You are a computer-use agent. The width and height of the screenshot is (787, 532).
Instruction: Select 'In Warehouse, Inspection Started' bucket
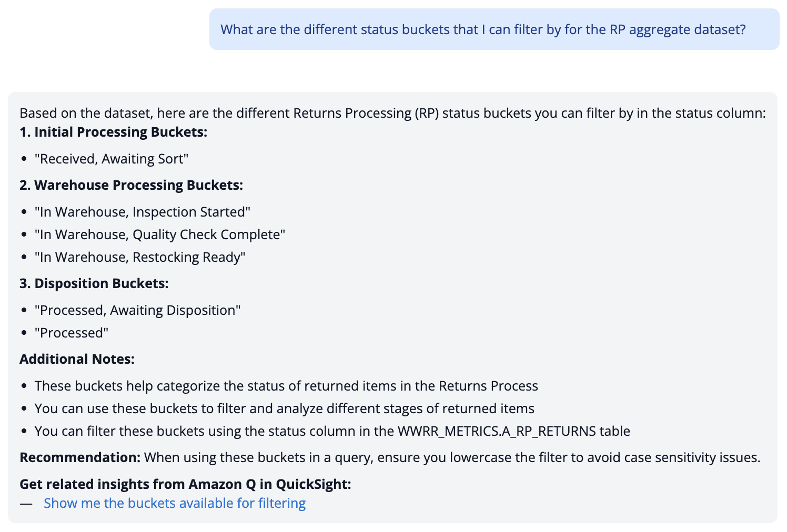(x=142, y=212)
